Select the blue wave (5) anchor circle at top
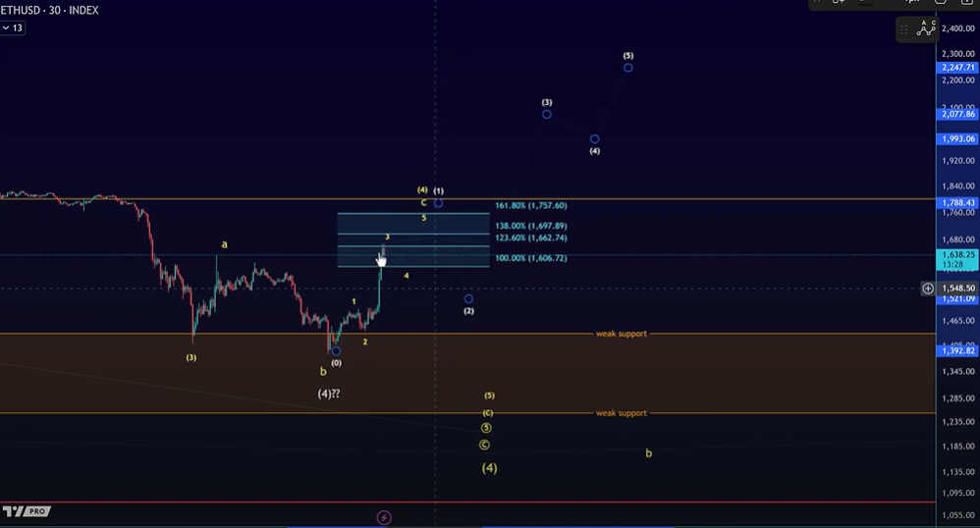This screenshot has height=528, width=980. click(x=627, y=68)
